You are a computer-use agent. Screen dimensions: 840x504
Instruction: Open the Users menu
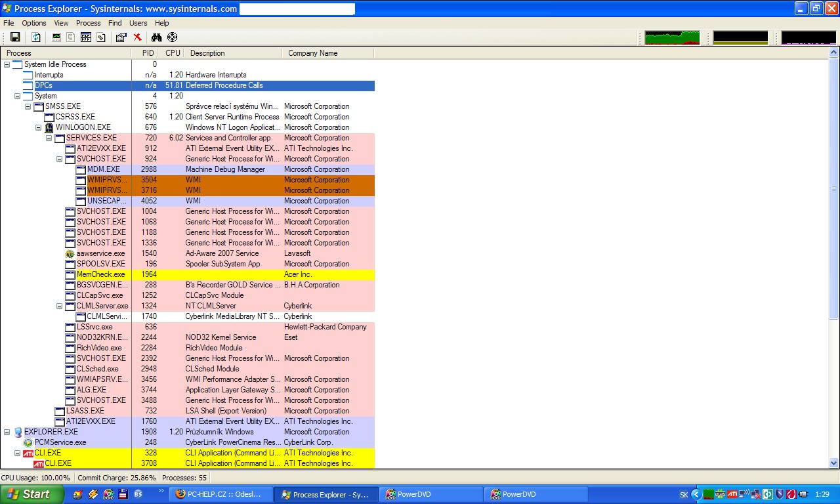[x=138, y=23]
